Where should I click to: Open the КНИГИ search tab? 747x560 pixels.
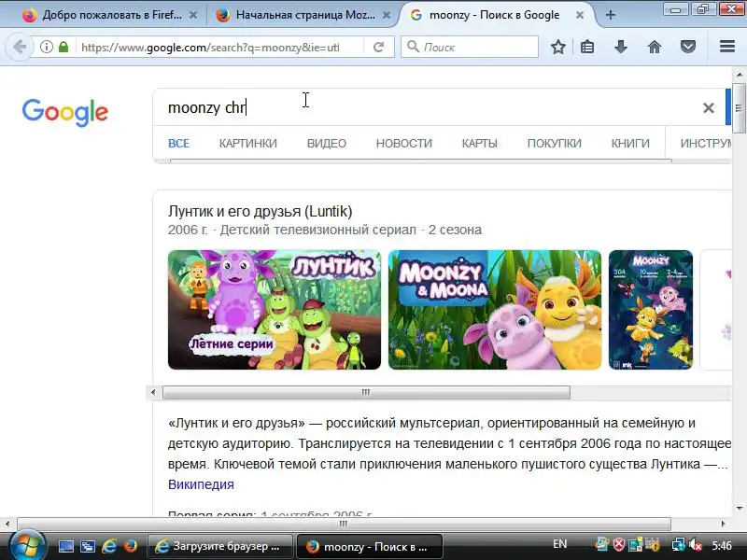[x=630, y=144]
